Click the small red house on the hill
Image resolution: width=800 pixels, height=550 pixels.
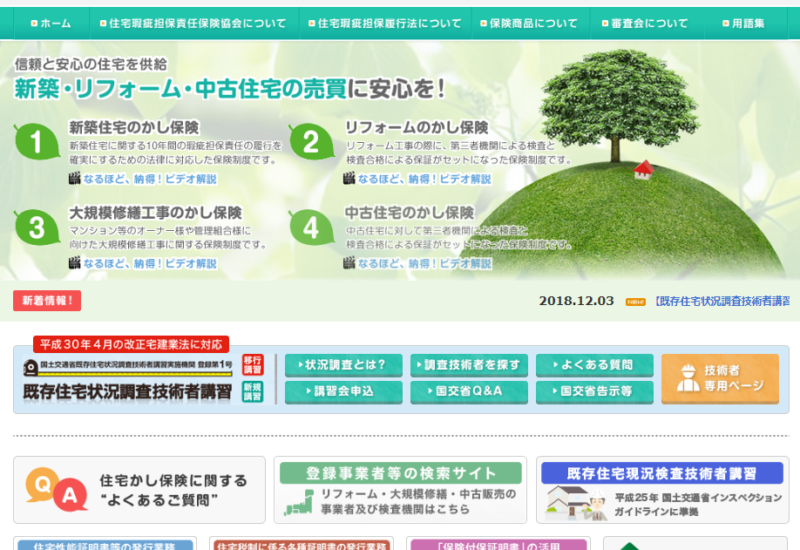[x=643, y=169]
